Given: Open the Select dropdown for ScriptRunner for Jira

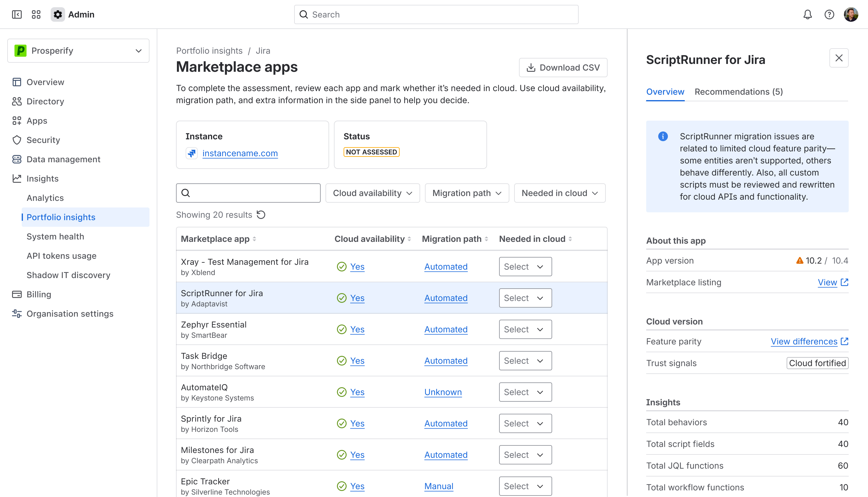Looking at the screenshot, I should pyautogui.click(x=525, y=298).
